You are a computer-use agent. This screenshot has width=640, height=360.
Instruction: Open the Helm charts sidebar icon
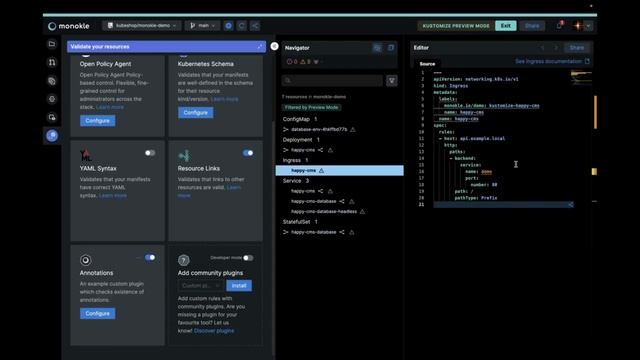[x=52, y=99]
